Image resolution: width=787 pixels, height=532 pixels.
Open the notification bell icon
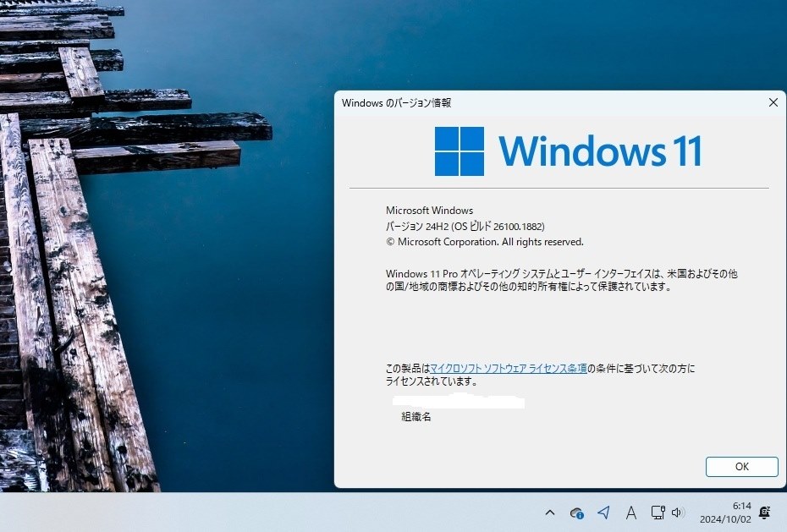(764, 513)
